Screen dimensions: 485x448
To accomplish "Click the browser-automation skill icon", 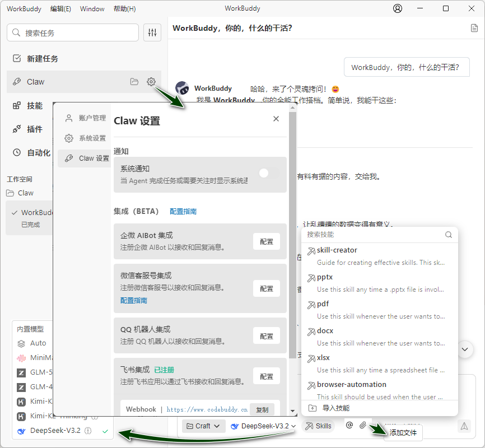I will tap(311, 385).
